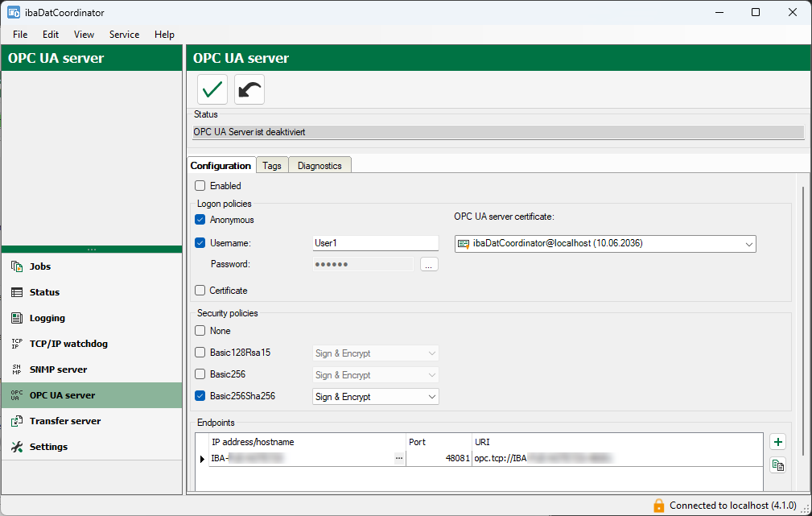Click the copy endpoint icon
The image size is (812, 516).
coord(778,465)
